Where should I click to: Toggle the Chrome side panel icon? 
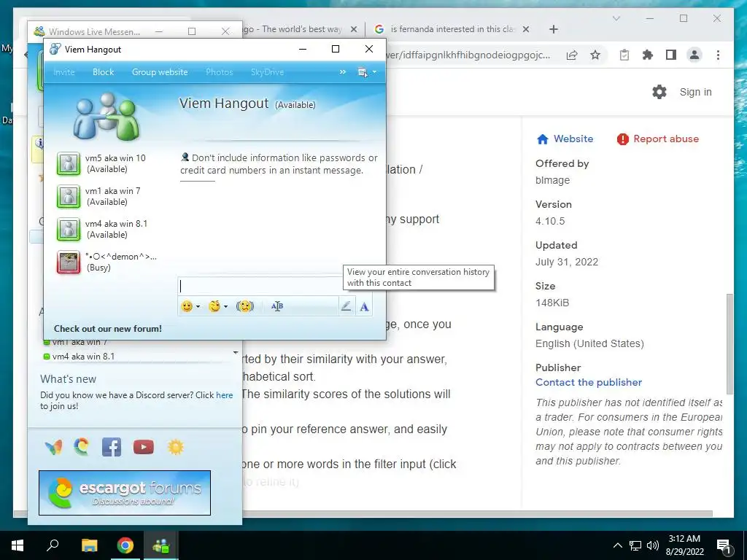coord(671,55)
